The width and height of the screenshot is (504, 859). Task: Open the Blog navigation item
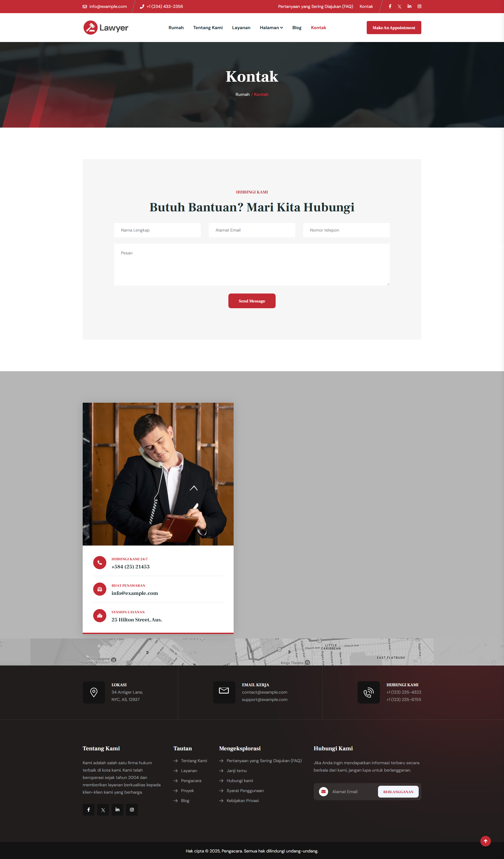(297, 28)
